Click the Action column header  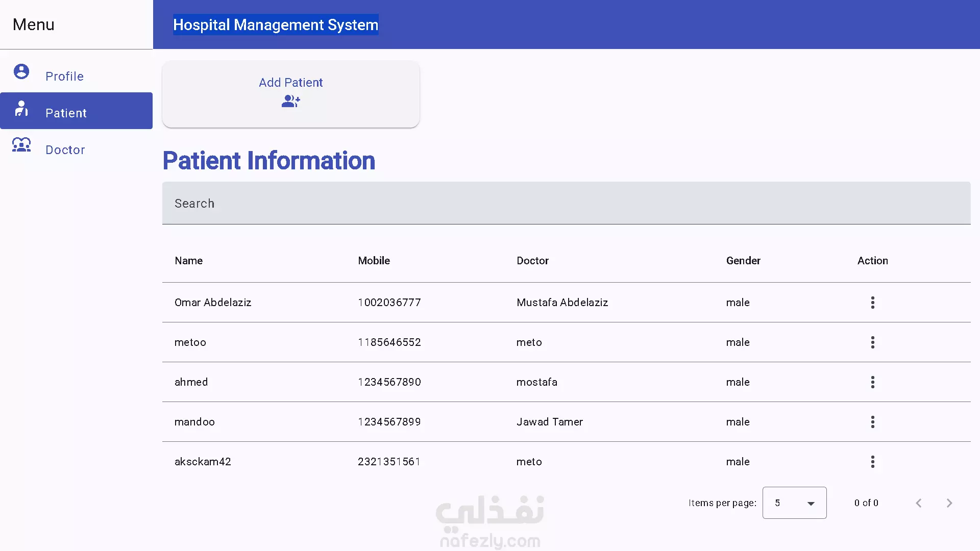(x=873, y=261)
